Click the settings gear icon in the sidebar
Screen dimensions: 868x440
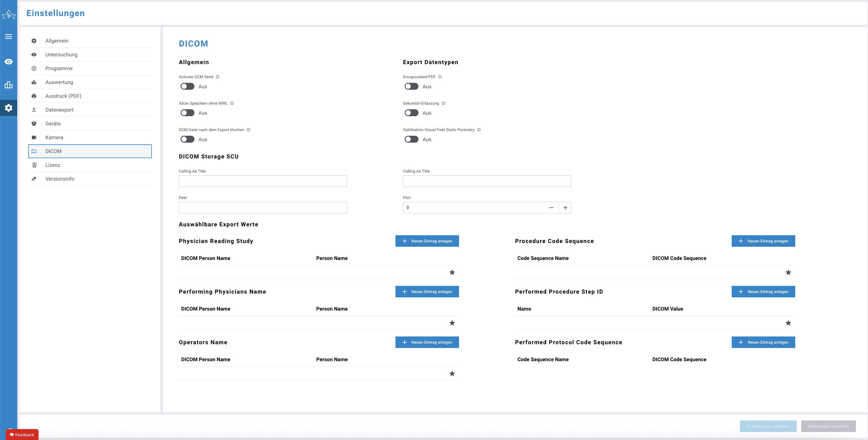pos(9,108)
